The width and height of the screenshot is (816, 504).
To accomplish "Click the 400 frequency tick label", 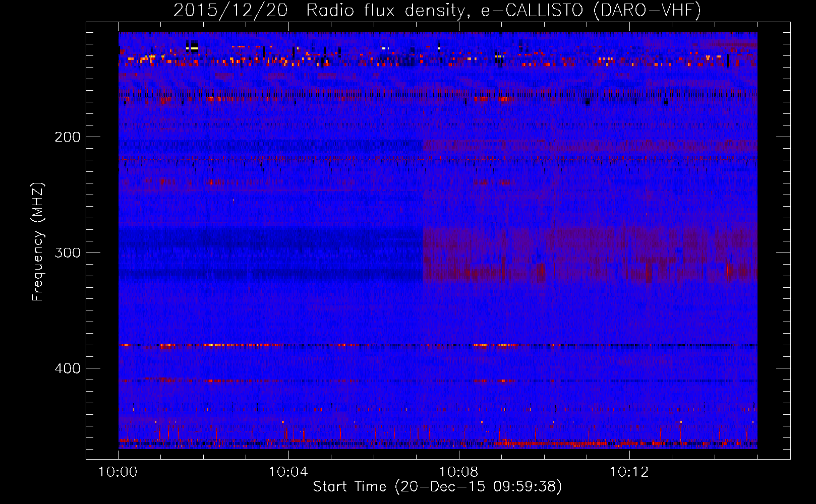I will (x=68, y=368).
